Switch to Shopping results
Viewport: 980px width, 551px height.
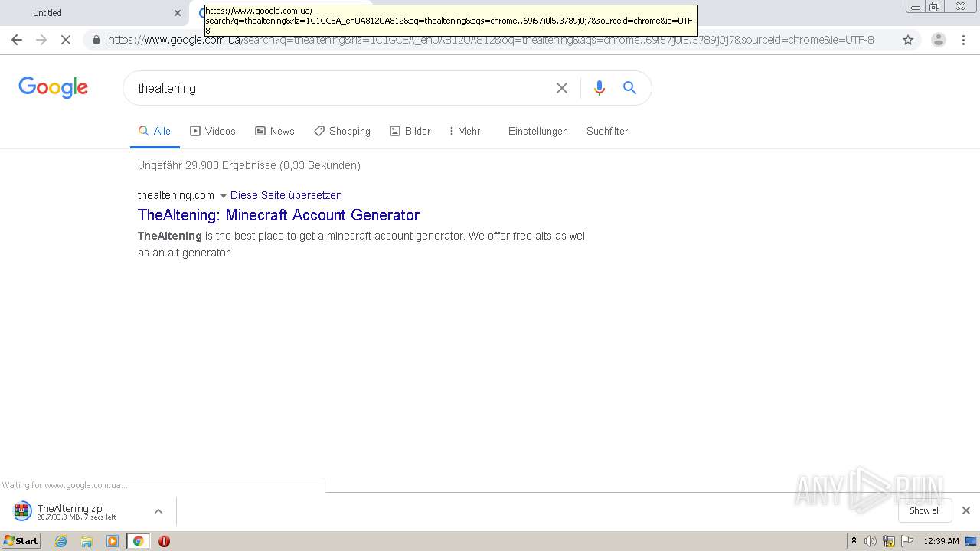[x=342, y=131]
